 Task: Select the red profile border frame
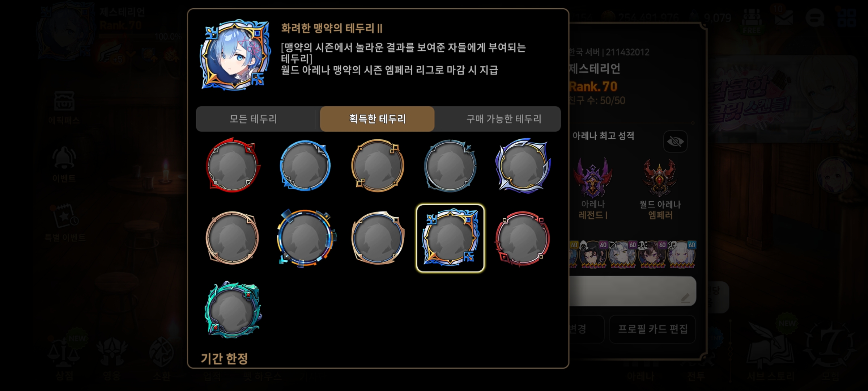(x=233, y=165)
